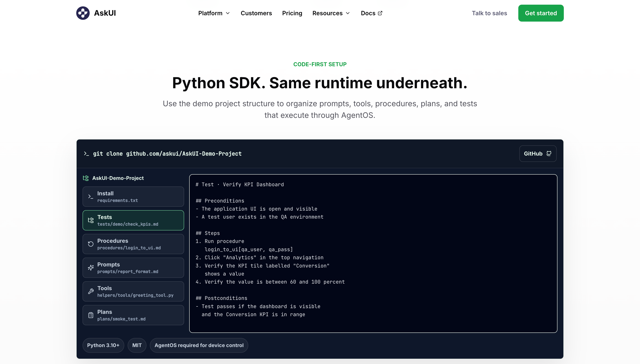Select the Install requirements.txt tab
The height and width of the screenshot is (364, 640).
(133, 197)
